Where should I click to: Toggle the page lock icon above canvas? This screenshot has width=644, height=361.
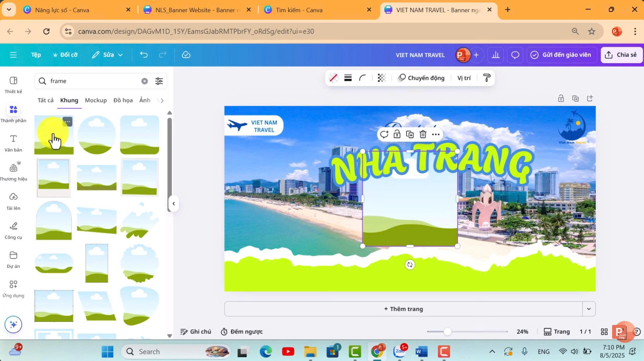click(561, 98)
